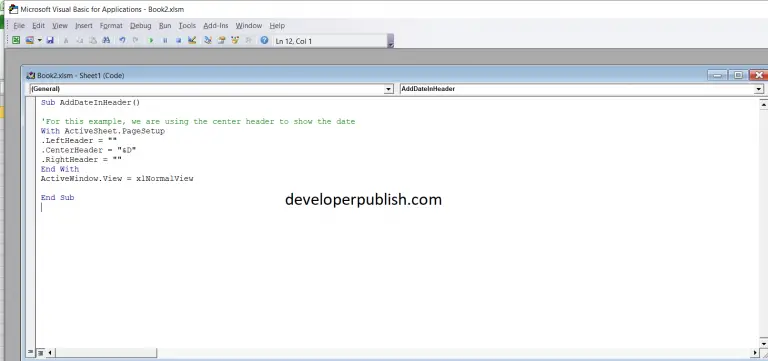The width and height of the screenshot is (768, 361).
Task: Click the Redo arrow icon
Action: pyautogui.click(x=135, y=41)
